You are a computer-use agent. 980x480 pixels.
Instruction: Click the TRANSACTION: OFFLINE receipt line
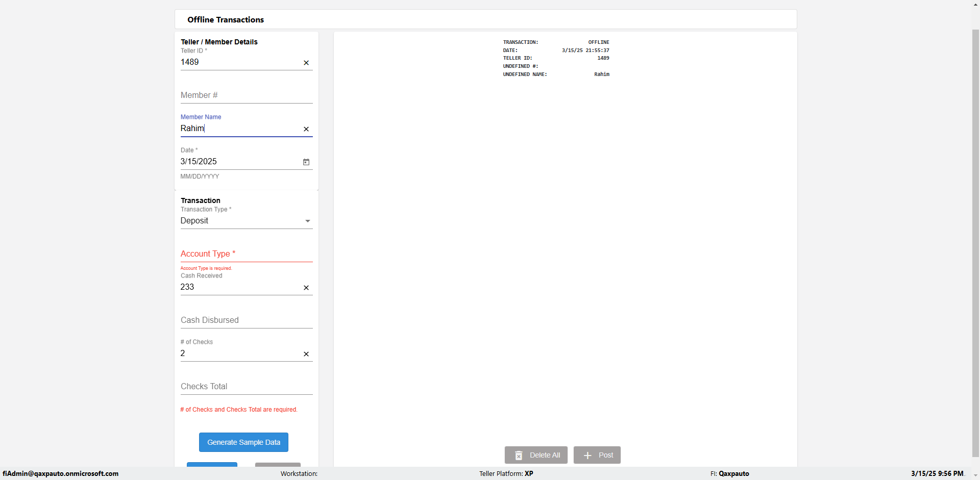[x=556, y=42]
